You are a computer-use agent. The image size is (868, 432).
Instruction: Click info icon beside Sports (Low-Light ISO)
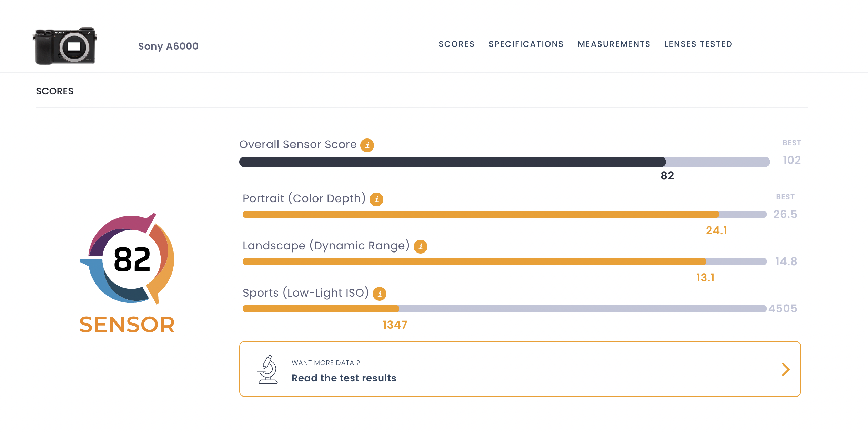(380, 294)
